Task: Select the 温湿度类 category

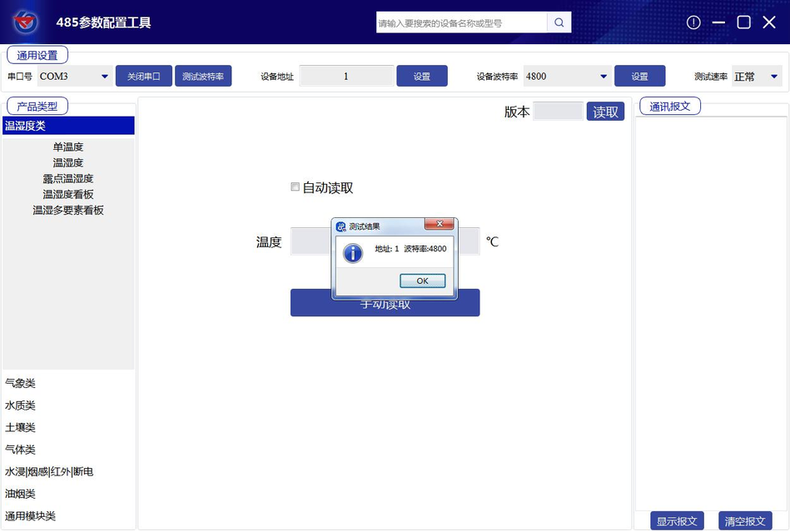Action: (x=68, y=126)
